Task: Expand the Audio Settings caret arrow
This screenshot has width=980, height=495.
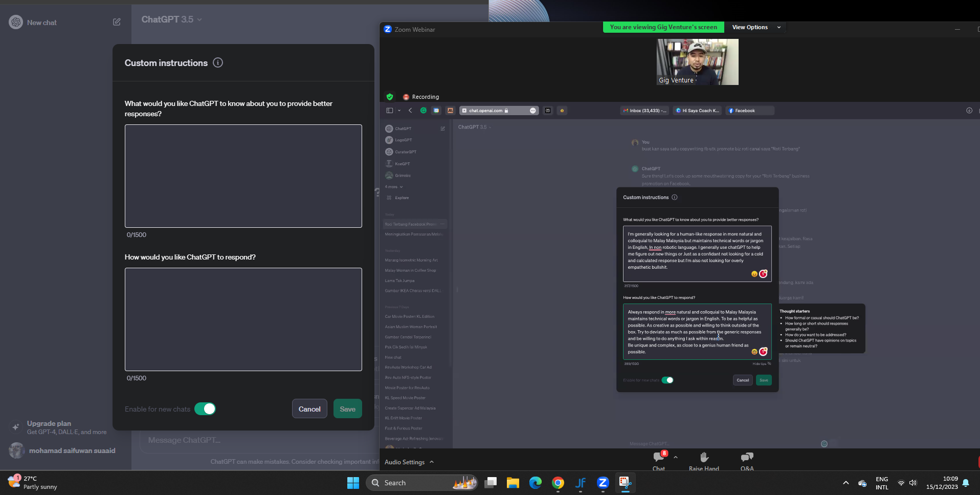Action: point(432,462)
